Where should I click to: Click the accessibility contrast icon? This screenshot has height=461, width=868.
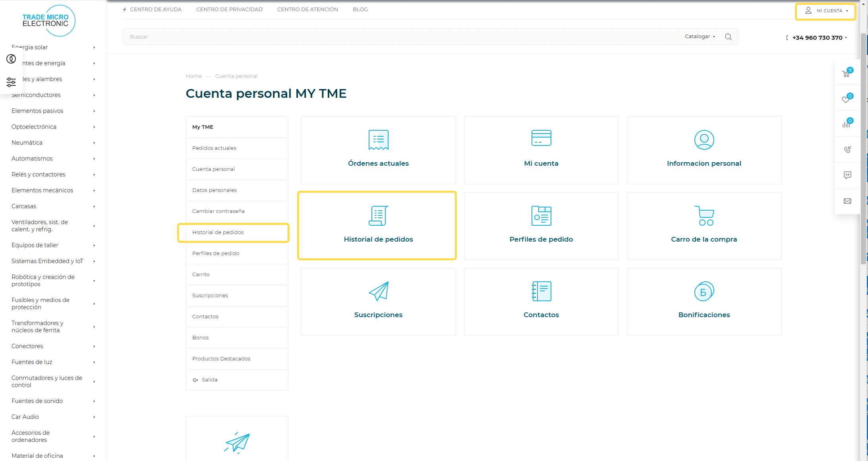(11, 59)
